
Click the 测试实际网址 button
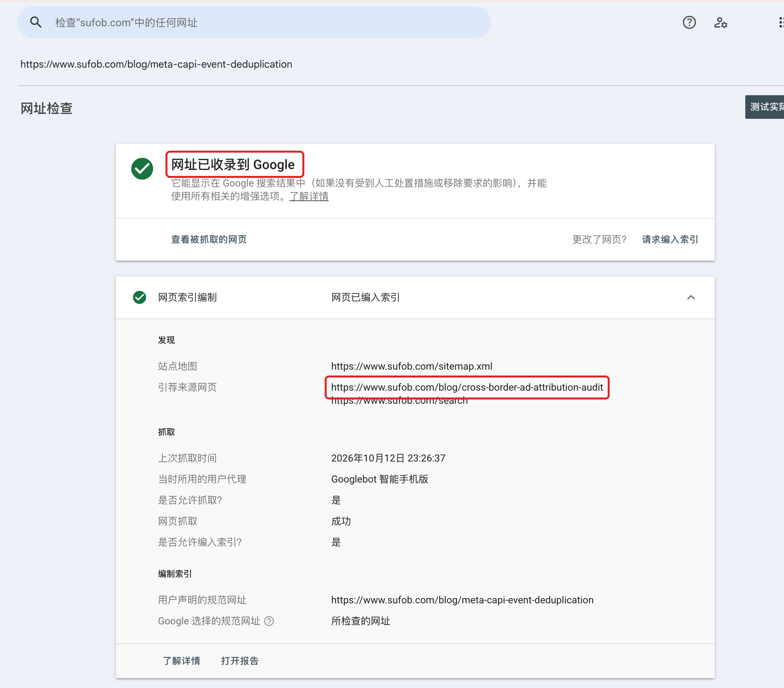(764, 107)
